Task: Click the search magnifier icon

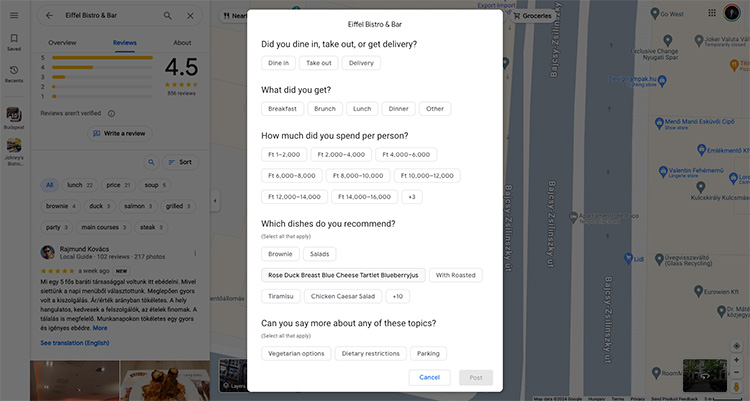Action: point(167,15)
